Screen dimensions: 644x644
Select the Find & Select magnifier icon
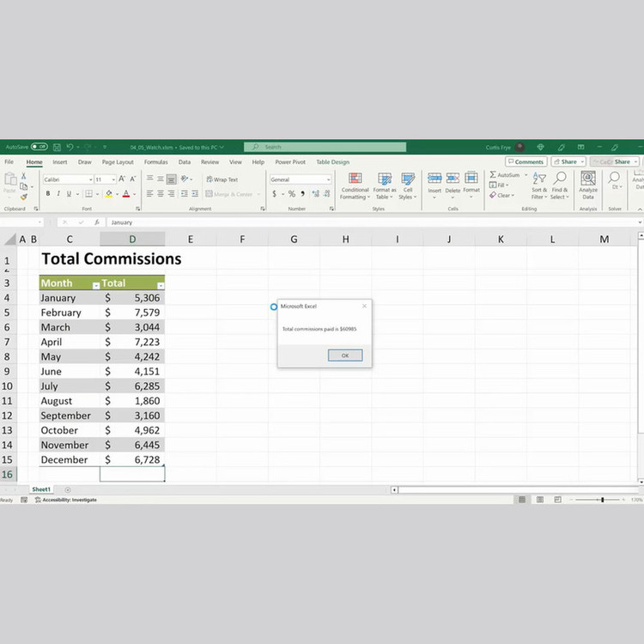[x=560, y=185]
